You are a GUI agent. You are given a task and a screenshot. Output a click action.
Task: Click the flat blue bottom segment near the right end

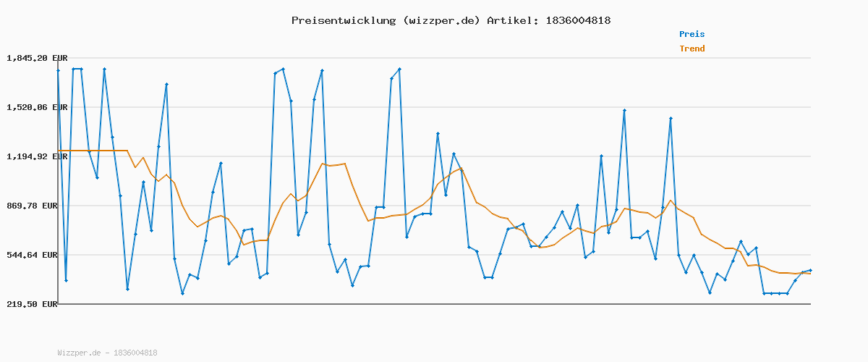coord(775,293)
